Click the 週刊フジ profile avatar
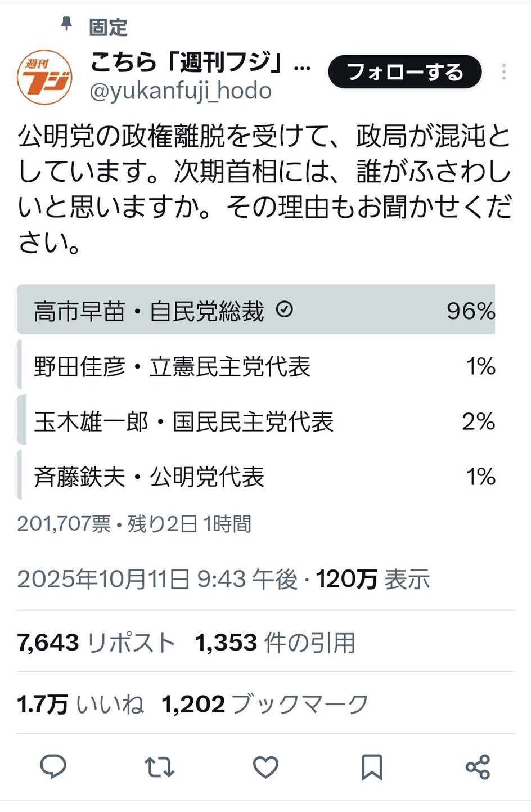531x812 pixels. point(44,77)
